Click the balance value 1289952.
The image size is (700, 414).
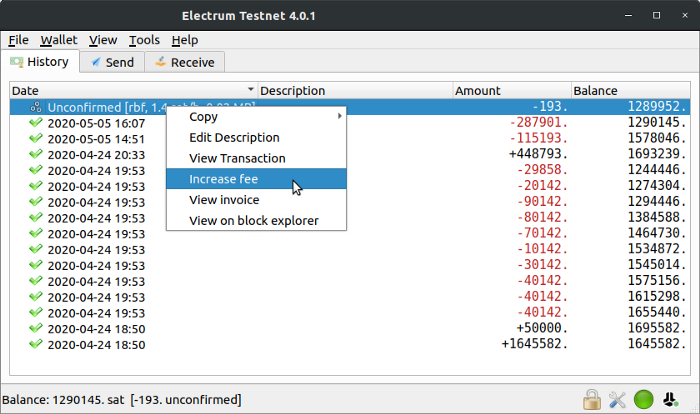[656, 106]
